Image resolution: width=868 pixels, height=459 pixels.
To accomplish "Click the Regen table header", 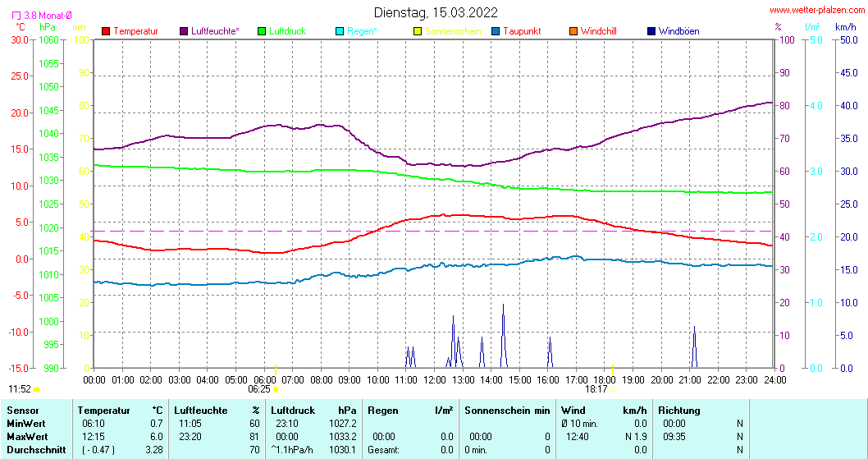I will point(383,411).
